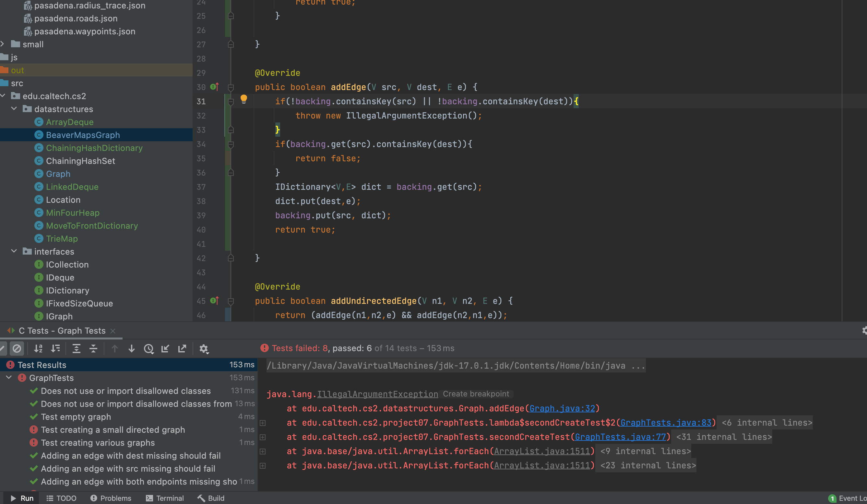Sort test results by duration

click(55, 349)
